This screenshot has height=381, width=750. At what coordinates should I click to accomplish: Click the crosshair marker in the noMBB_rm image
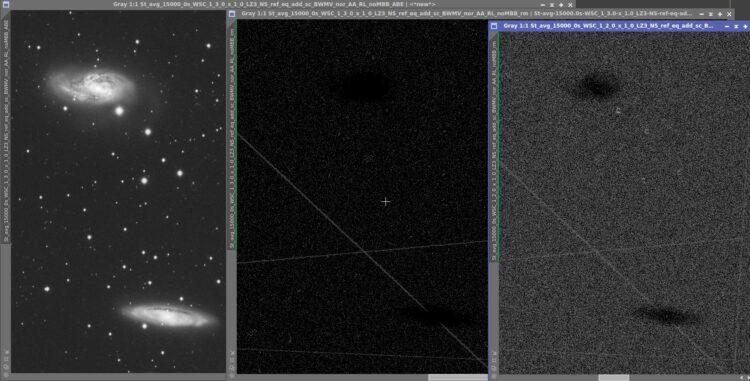[x=386, y=202]
